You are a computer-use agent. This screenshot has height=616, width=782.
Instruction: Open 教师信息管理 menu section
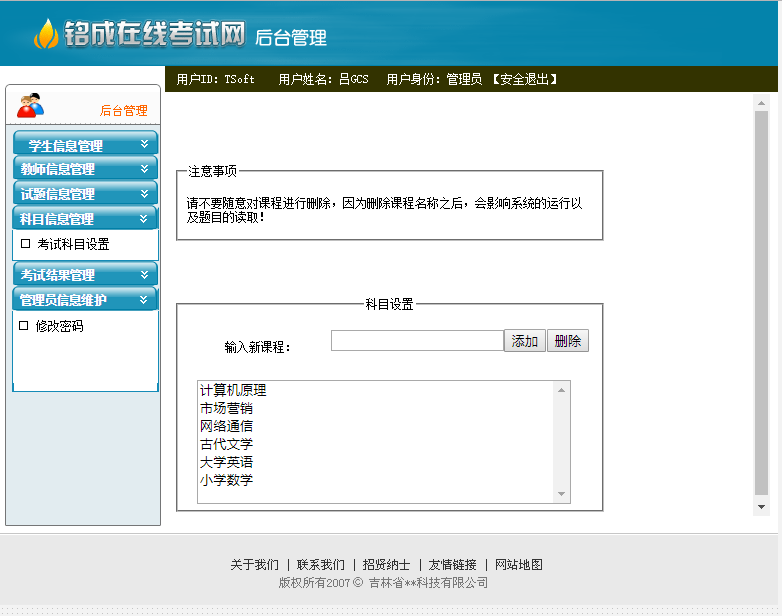(x=85, y=168)
